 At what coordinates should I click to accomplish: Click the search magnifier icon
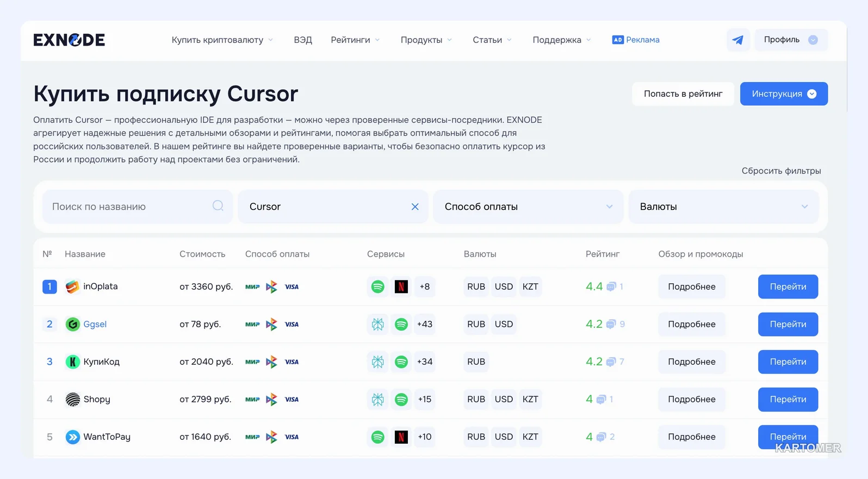pyautogui.click(x=218, y=206)
